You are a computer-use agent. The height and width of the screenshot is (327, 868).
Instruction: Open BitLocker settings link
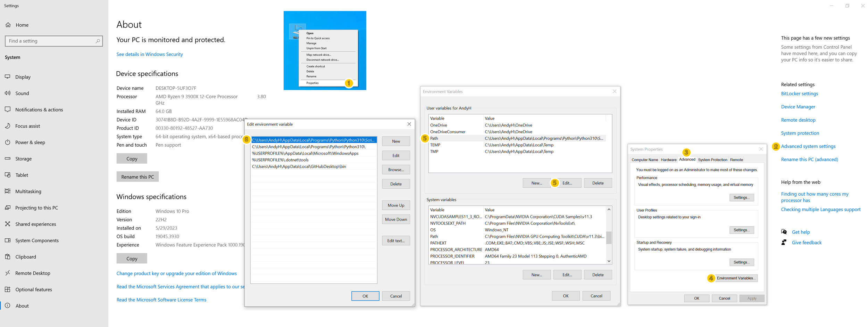799,93
